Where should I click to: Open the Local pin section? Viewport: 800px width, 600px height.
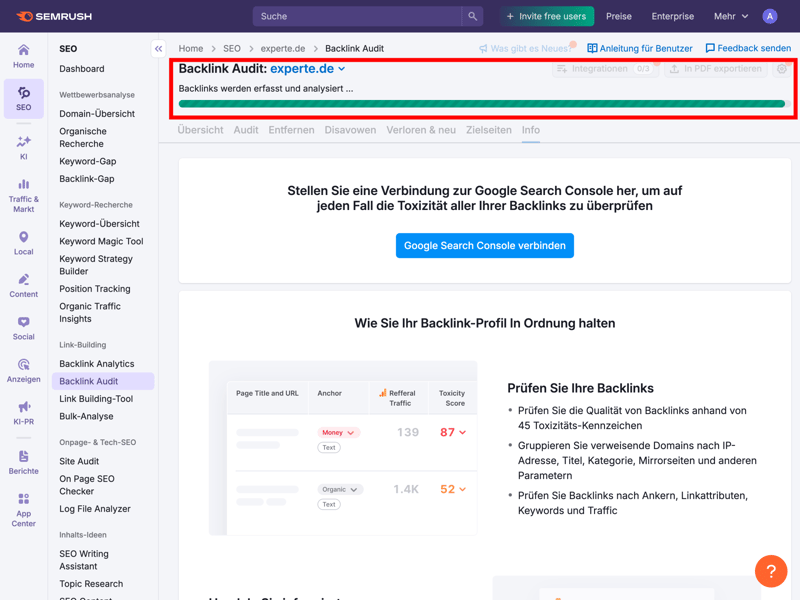tap(23, 243)
